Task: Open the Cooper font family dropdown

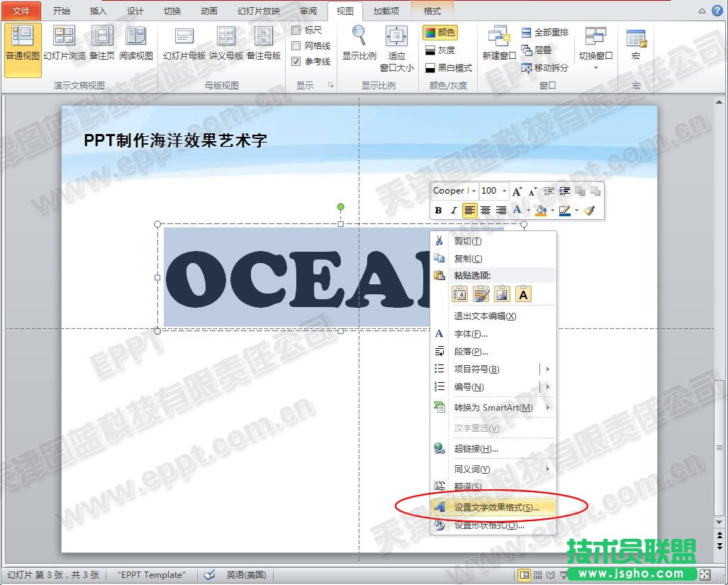Action: tap(474, 190)
